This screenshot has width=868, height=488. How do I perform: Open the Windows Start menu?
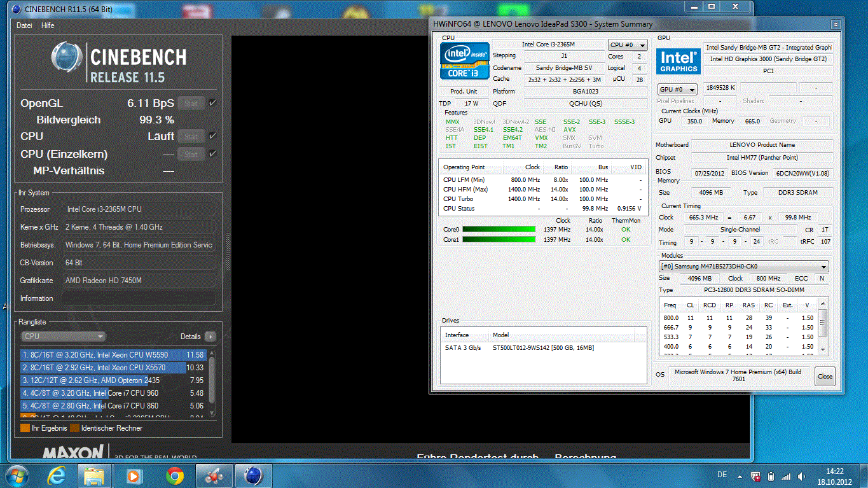17,475
